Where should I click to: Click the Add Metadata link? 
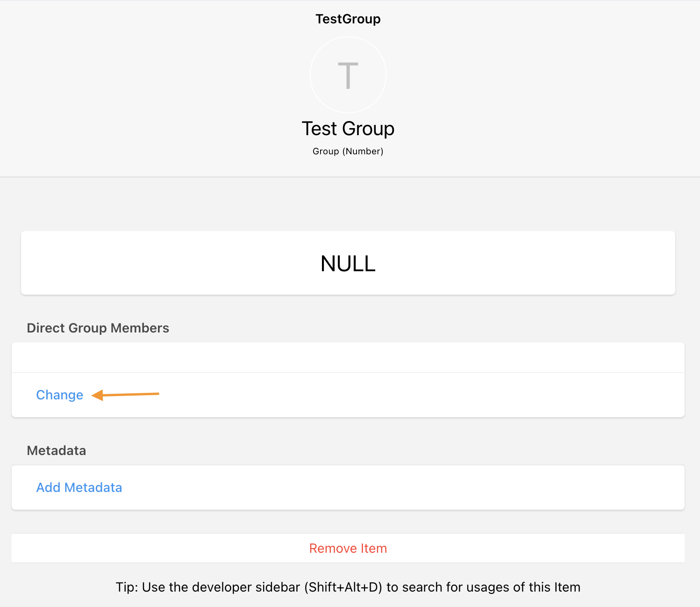pos(79,487)
